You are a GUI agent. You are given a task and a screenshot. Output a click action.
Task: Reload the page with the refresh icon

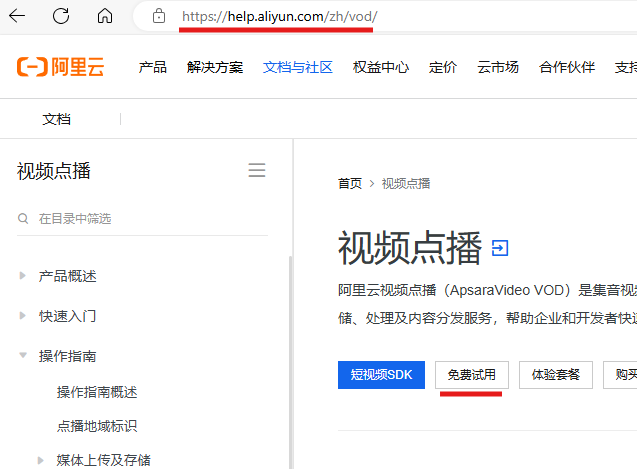click(61, 16)
